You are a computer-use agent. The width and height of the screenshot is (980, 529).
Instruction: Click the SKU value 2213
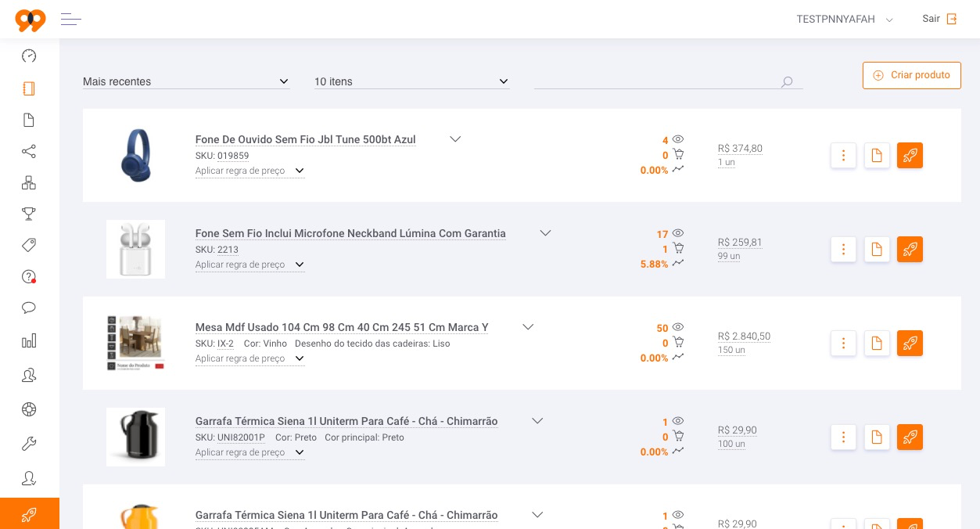[228, 250]
